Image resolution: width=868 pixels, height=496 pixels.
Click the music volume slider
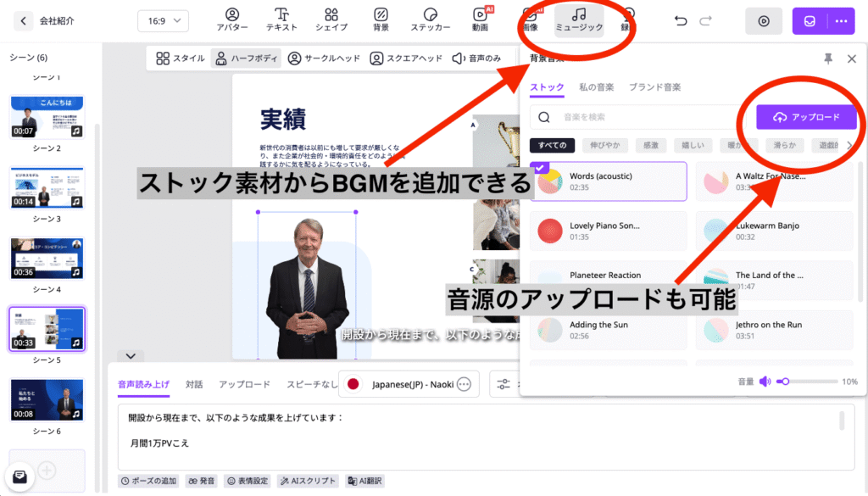[x=808, y=382]
